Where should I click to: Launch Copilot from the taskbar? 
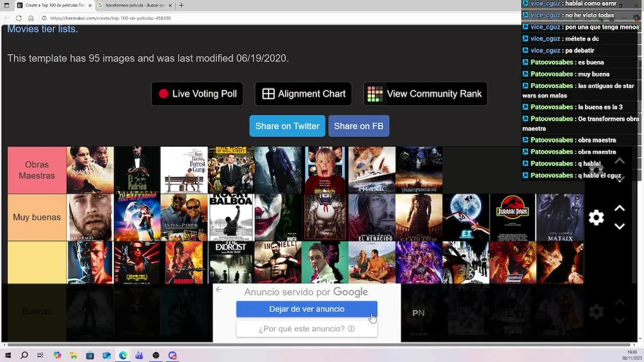coord(57,355)
